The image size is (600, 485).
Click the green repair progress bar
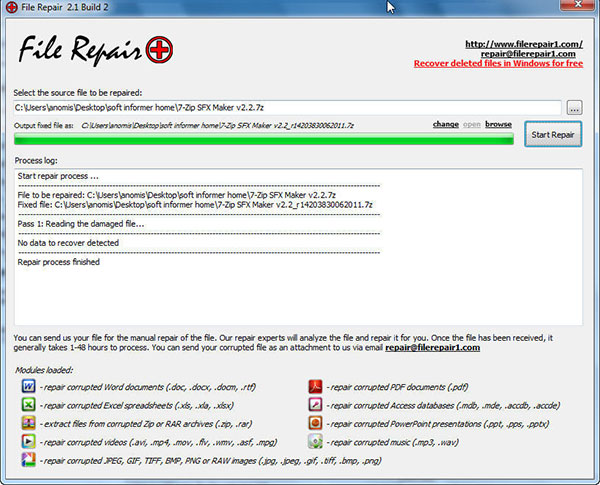[264, 139]
